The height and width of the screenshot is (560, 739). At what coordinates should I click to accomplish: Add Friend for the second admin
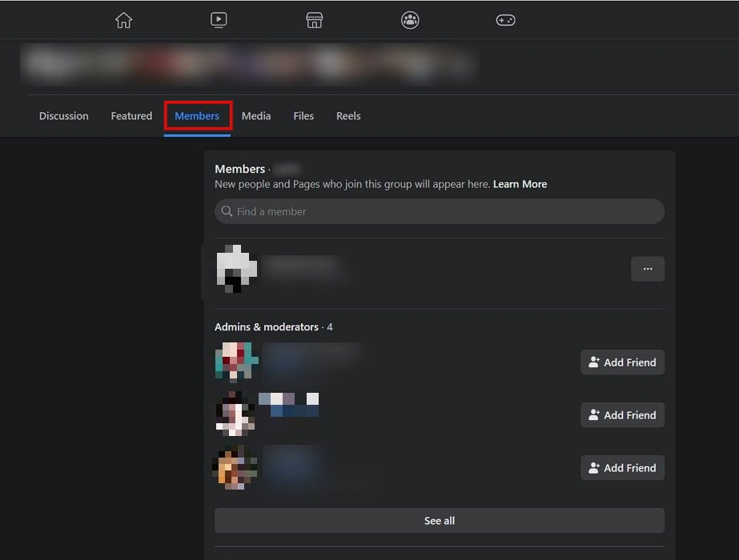pos(622,414)
